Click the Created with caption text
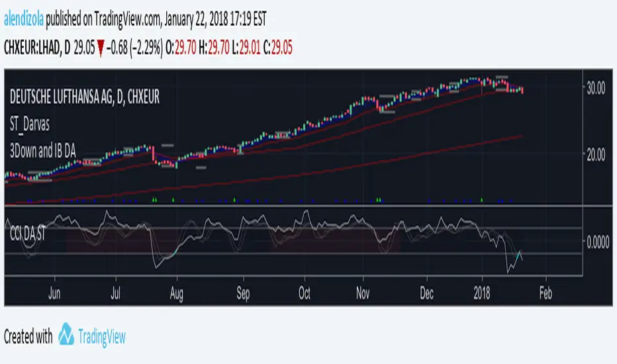The height and width of the screenshot is (364, 617). pos(28,337)
